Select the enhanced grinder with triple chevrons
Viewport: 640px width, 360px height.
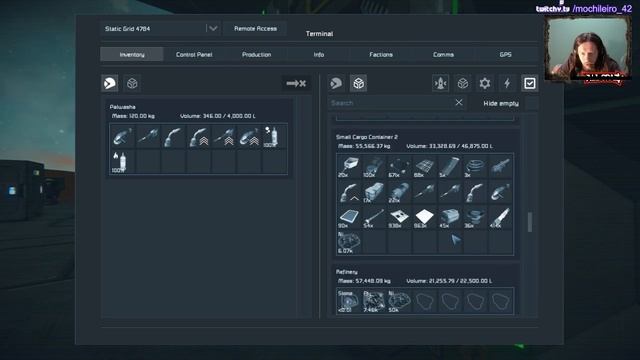(249, 136)
